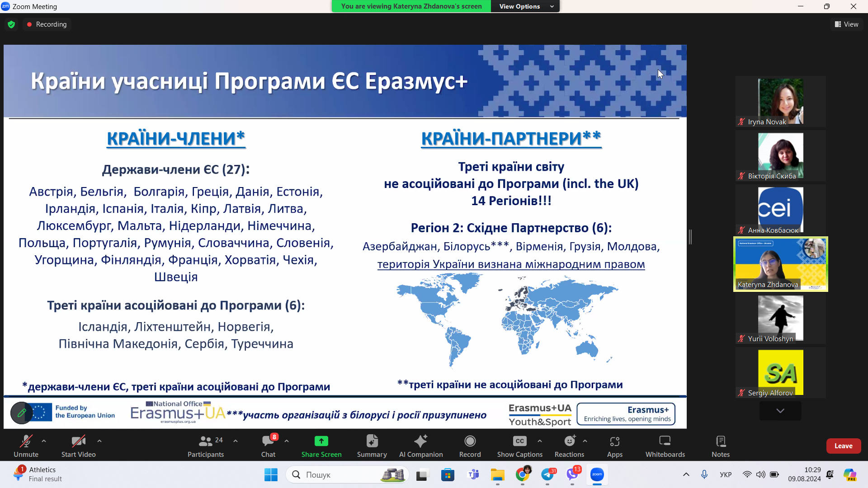Screen dimensions: 868x488
Task: Click Kateryna Zhdanova's video thumbnail
Action: (x=780, y=264)
